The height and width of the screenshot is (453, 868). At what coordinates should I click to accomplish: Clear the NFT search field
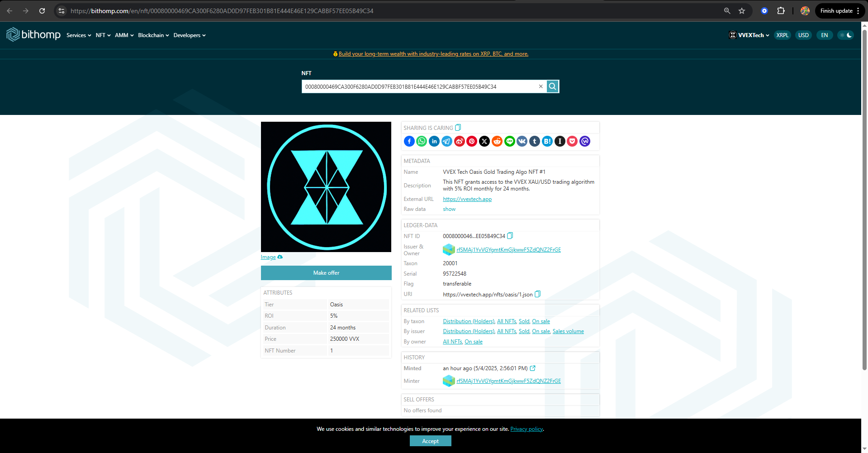point(541,86)
